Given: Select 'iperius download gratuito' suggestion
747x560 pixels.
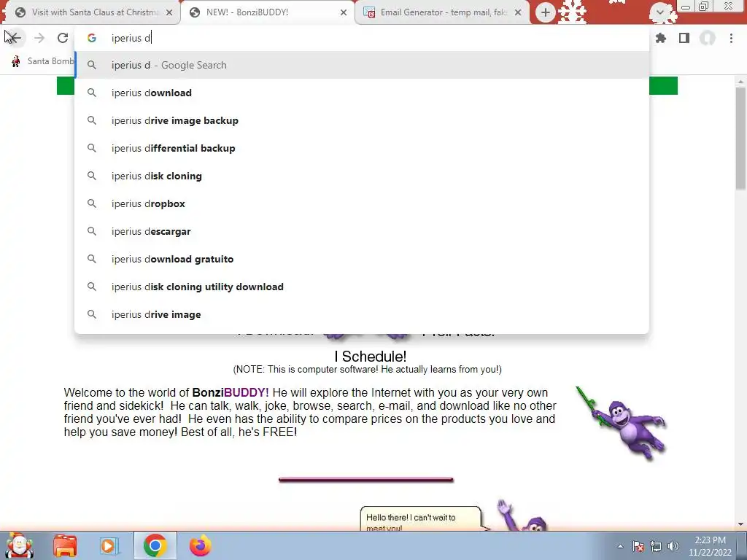Looking at the screenshot, I should click(x=362, y=259).
